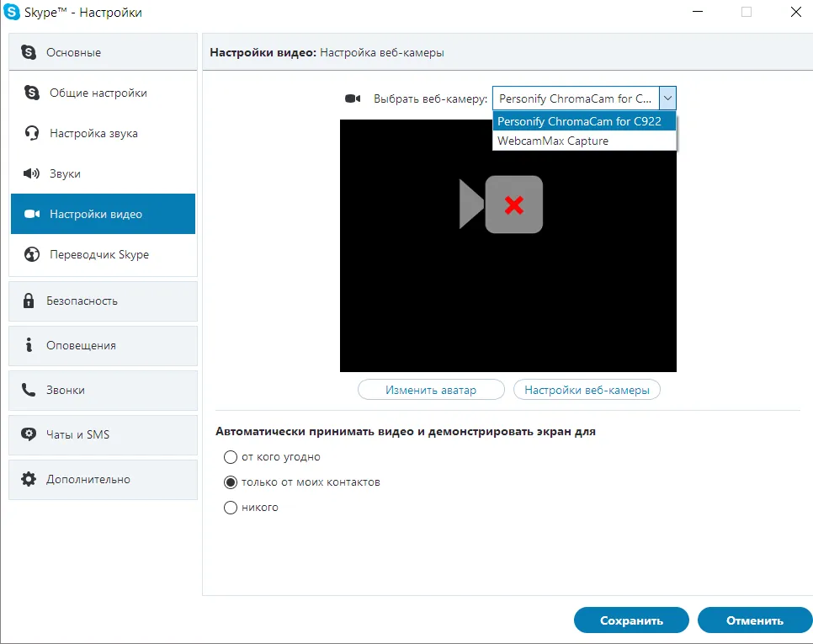Click the speaker icon next to Звуки
Screen dimensions: 813x644
click(32, 173)
